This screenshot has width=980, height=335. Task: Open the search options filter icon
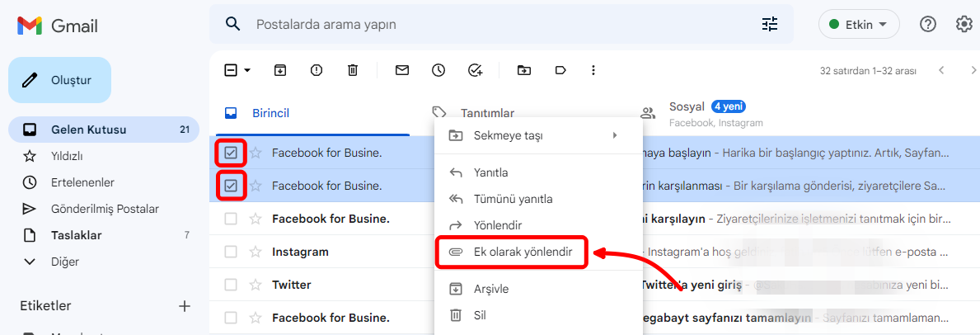pos(769,25)
